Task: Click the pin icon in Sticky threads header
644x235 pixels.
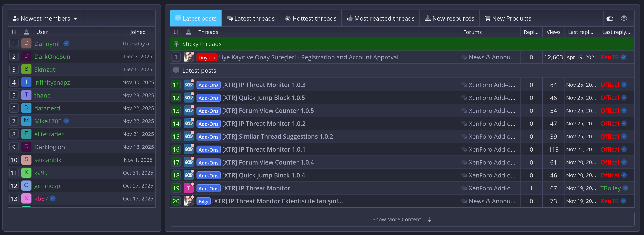Action: click(x=177, y=44)
